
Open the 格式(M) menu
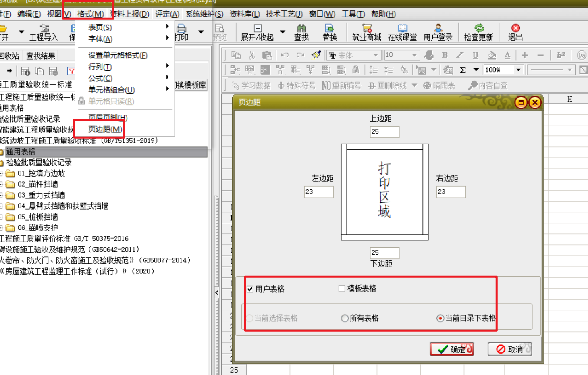(90, 14)
